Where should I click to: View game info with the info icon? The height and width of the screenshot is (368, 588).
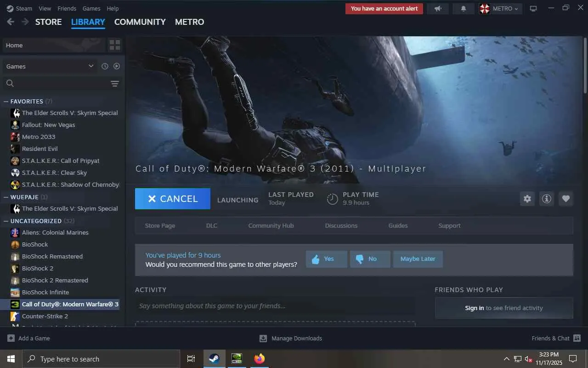tap(547, 199)
